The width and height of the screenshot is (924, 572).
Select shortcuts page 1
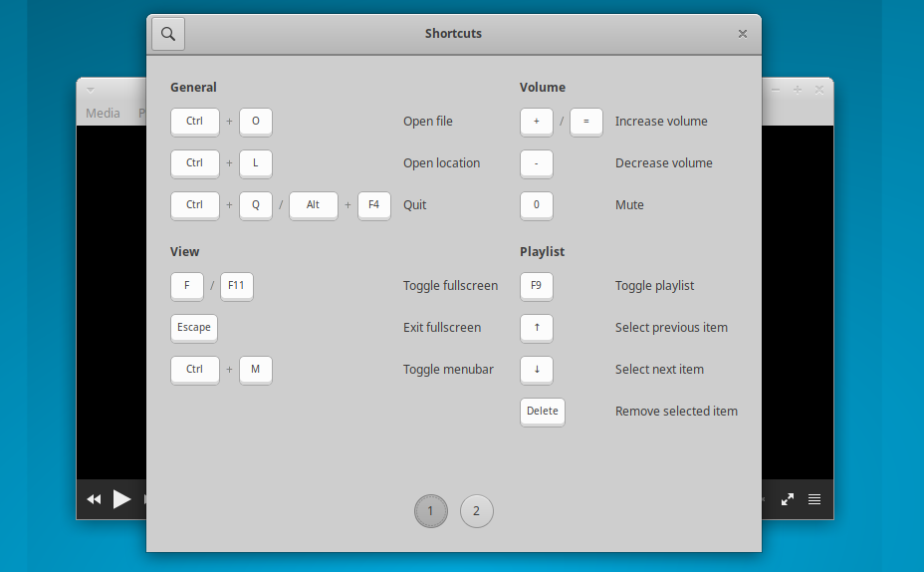(430, 511)
